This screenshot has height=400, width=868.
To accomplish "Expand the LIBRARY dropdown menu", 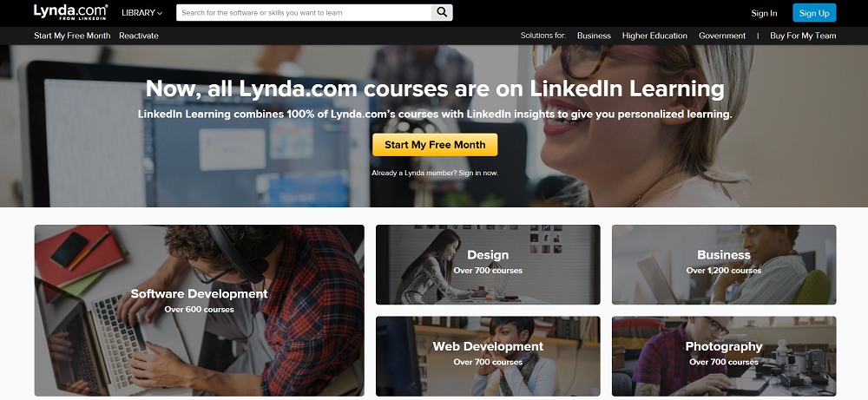I will click(142, 12).
